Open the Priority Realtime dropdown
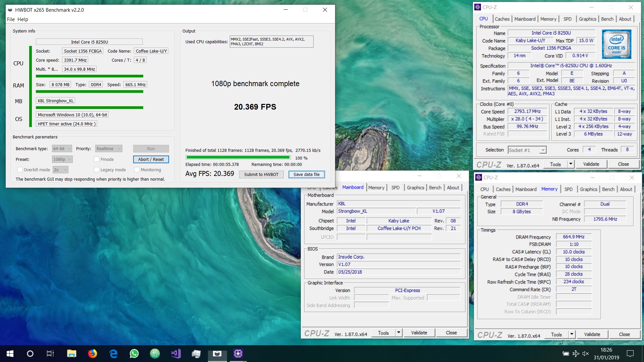 point(109,148)
